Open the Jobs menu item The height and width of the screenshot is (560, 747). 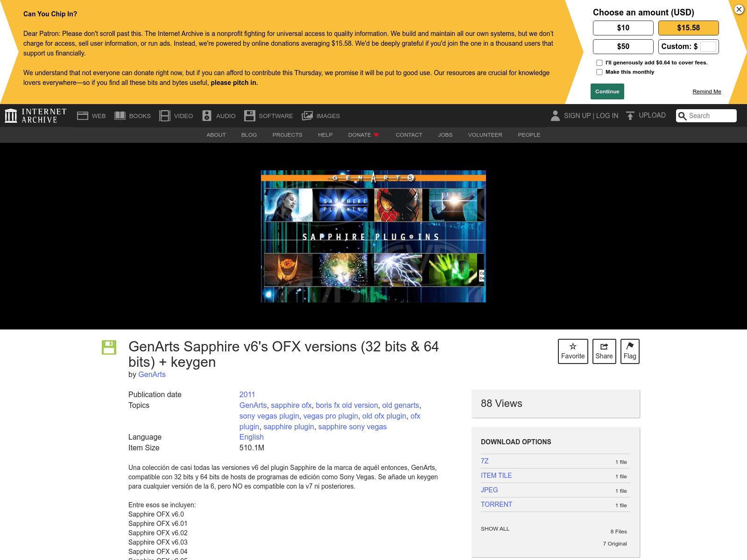(x=445, y=135)
